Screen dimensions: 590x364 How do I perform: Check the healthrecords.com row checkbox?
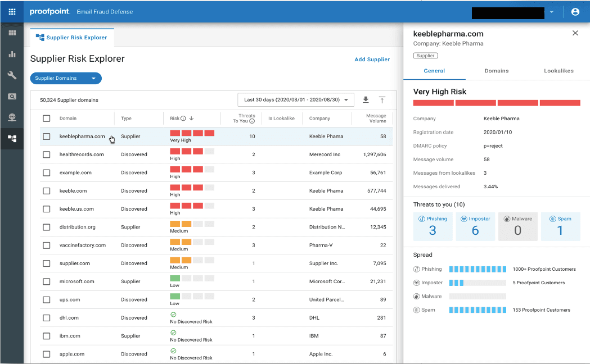(46, 154)
